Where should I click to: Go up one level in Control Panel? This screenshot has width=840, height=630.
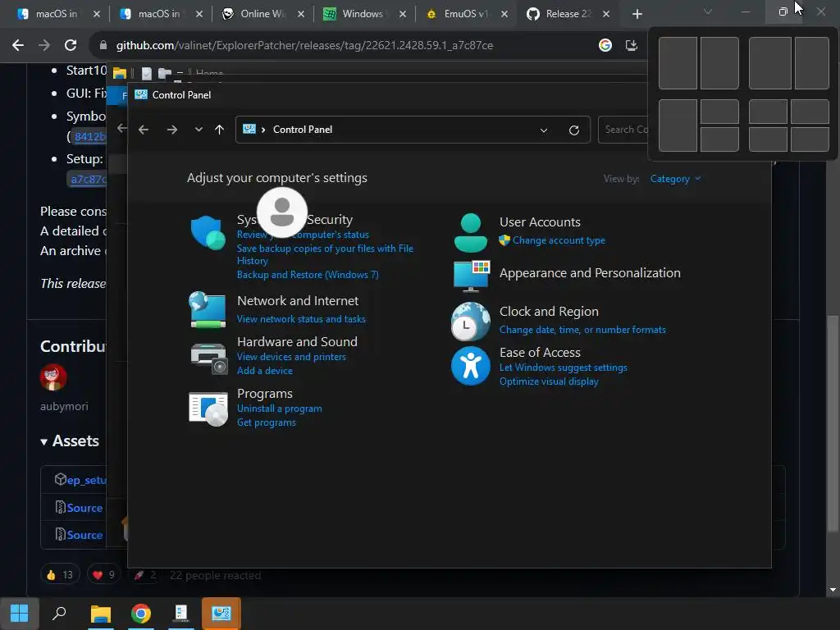(x=219, y=130)
